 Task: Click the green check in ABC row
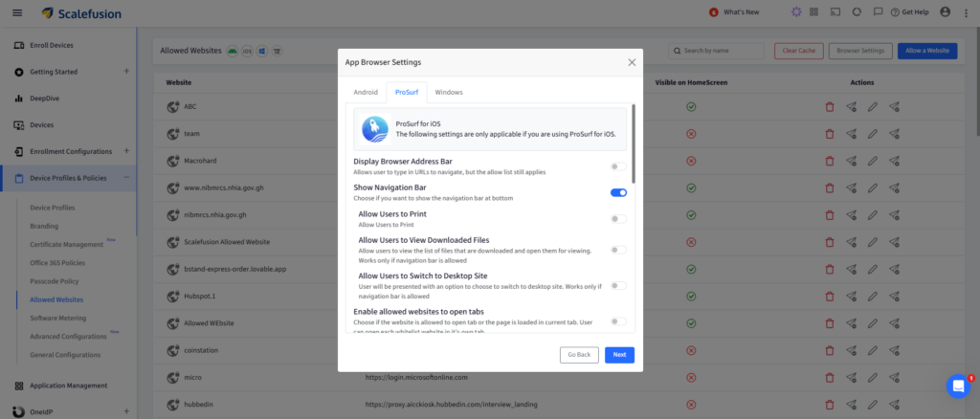coord(691,107)
